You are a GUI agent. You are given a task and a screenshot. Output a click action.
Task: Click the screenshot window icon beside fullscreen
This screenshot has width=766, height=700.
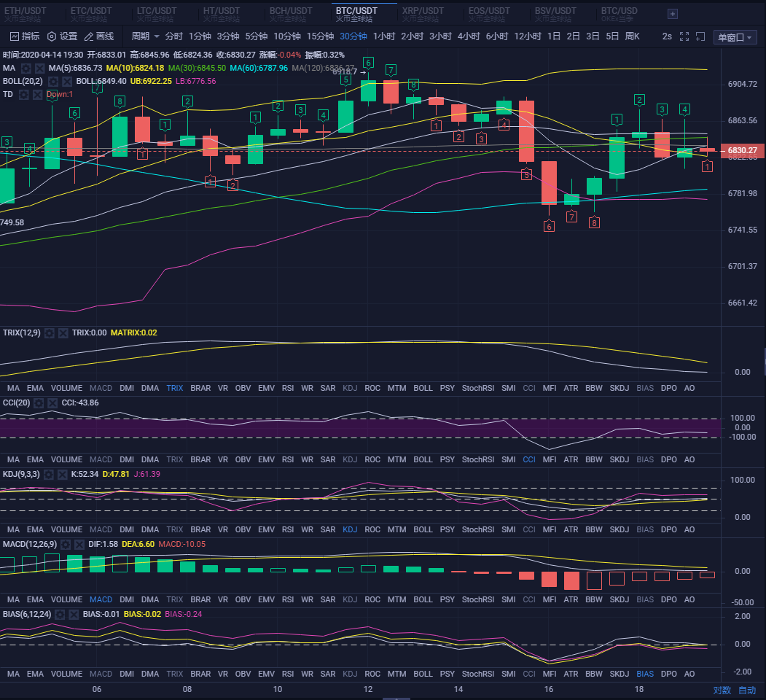[700, 36]
